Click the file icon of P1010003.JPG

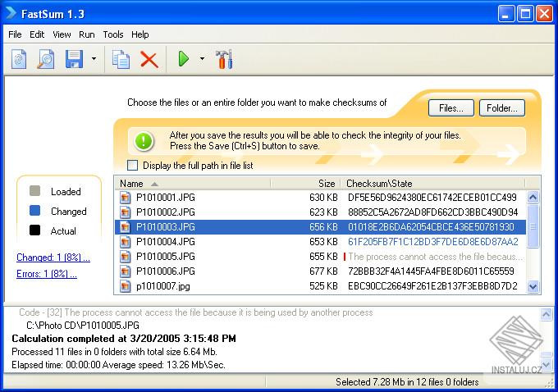[125, 227]
